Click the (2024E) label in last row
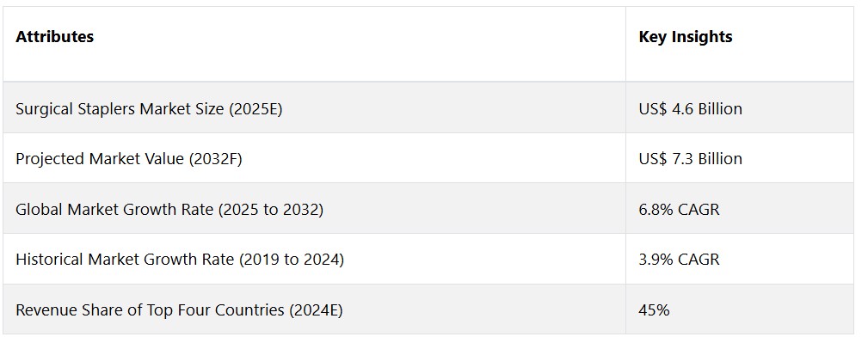Image resolution: width=868 pixels, height=343 pixels. 316,309
